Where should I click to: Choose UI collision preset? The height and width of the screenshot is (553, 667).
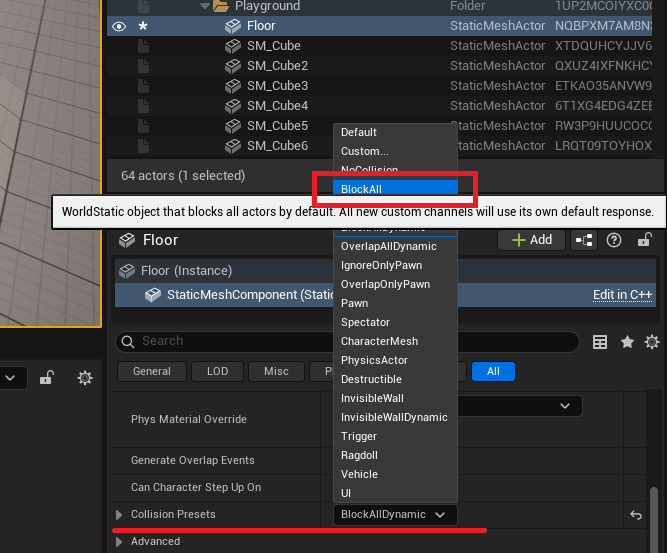(x=395, y=493)
